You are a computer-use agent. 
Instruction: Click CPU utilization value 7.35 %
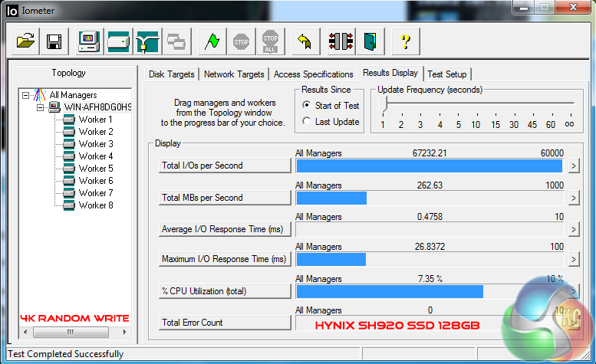(x=430, y=279)
